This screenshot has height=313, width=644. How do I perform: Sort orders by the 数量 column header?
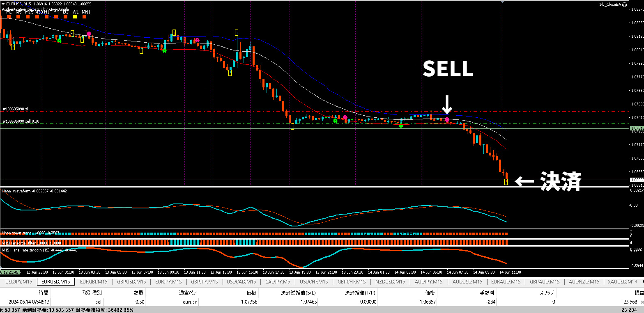click(x=139, y=292)
